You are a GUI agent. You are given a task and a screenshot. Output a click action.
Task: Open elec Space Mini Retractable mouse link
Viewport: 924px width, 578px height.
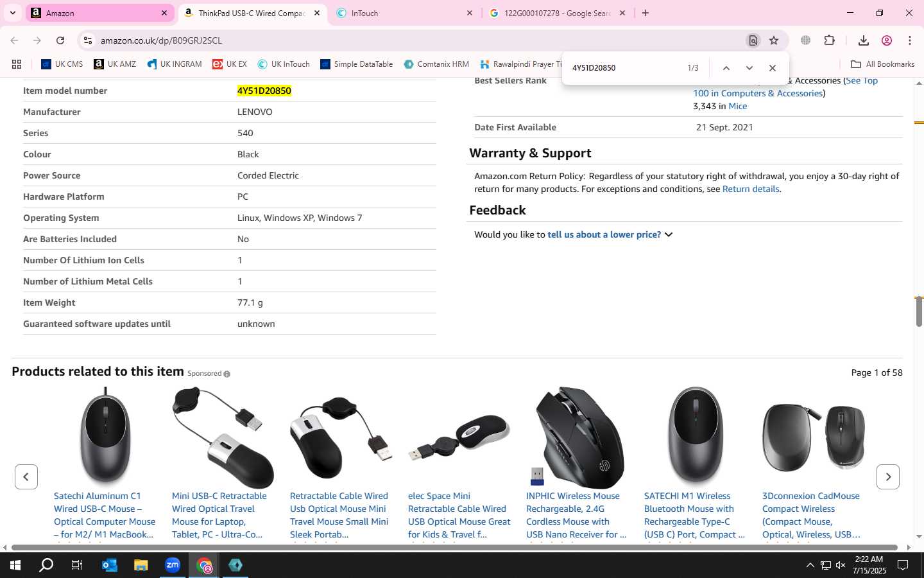click(x=459, y=515)
